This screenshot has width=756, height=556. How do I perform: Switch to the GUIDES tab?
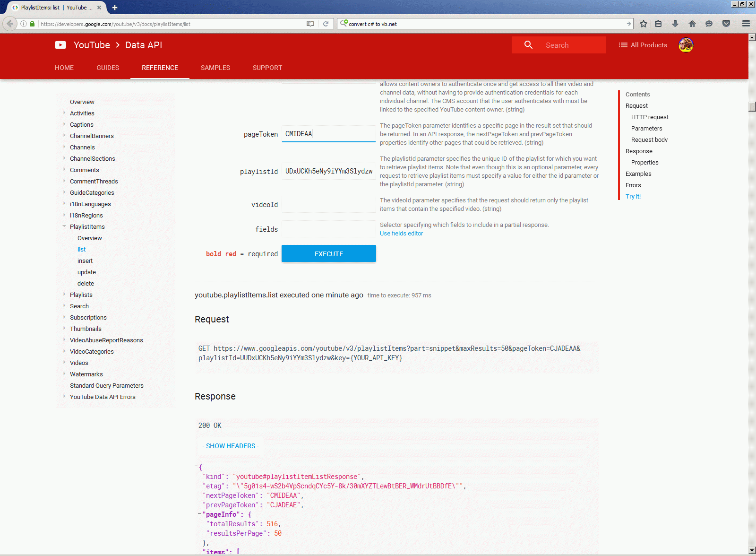pyautogui.click(x=108, y=68)
